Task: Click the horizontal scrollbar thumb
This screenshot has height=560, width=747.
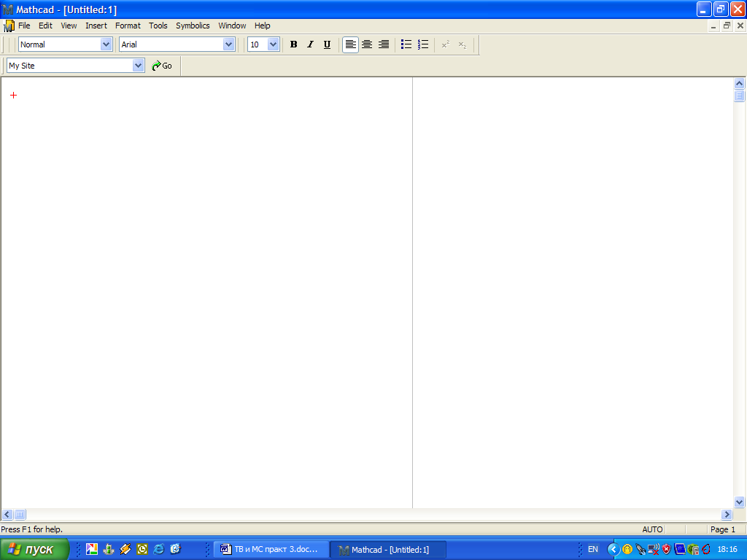Action: click(20, 514)
